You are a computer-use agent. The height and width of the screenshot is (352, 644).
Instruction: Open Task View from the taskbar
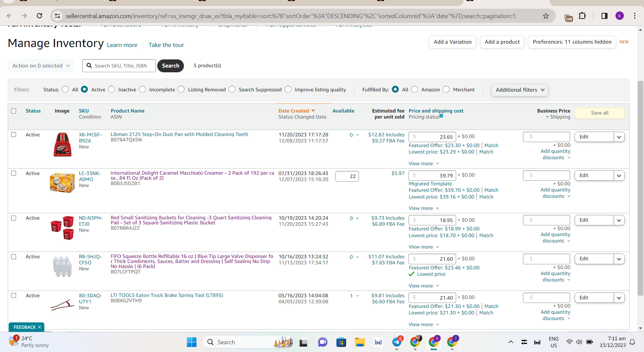point(304,342)
